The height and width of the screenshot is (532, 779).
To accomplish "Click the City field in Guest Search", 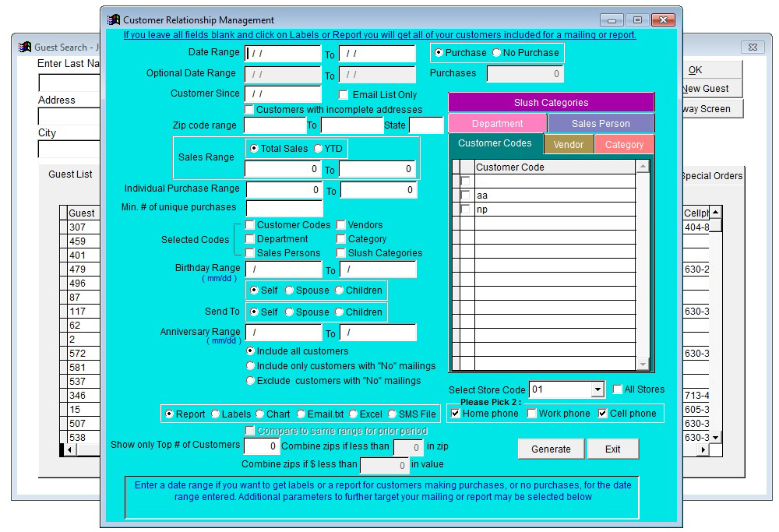I will tap(69, 149).
